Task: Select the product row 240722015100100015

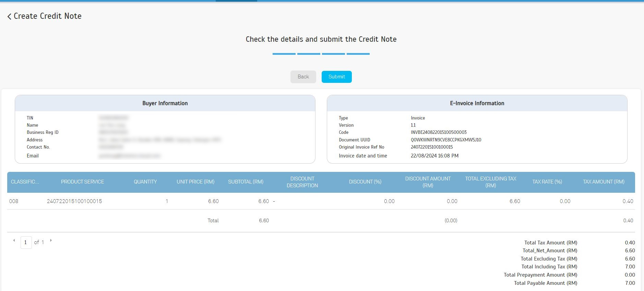Action: (x=74, y=201)
